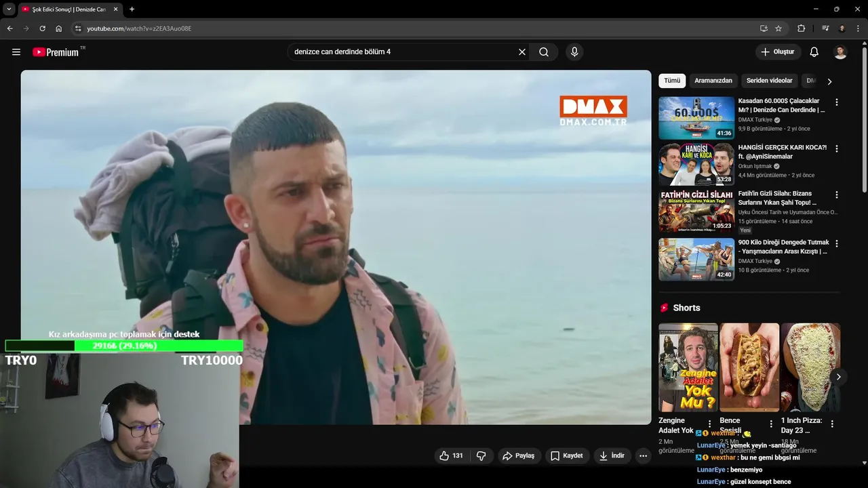Open the HANGİSİ GERÇEK KARI KOCA thumbnail

[x=696, y=164]
